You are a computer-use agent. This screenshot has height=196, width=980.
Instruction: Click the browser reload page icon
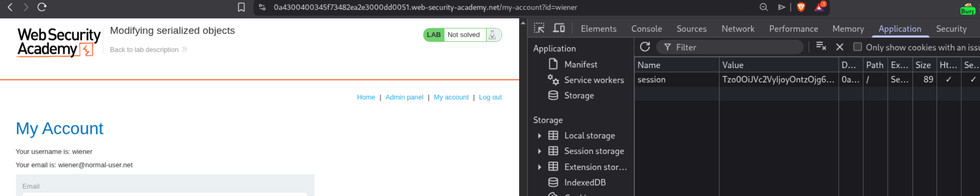tap(42, 7)
